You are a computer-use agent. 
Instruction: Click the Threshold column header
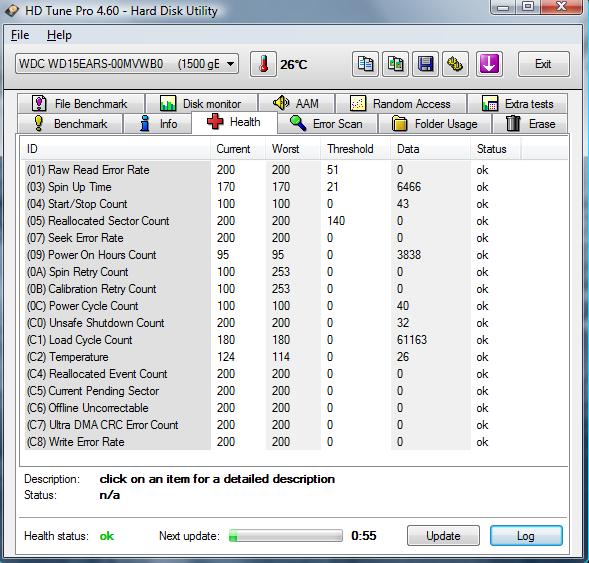click(355, 149)
